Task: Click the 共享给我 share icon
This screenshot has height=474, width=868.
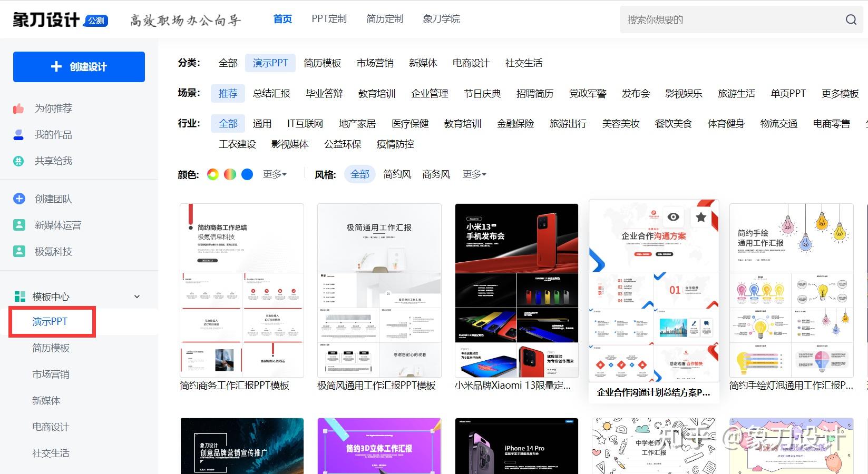Action: point(18,161)
